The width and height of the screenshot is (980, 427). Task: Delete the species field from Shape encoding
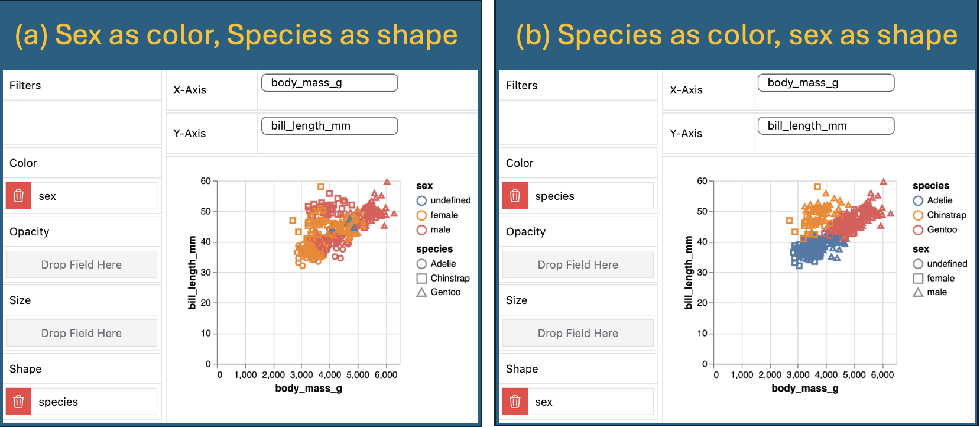tap(18, 402)
